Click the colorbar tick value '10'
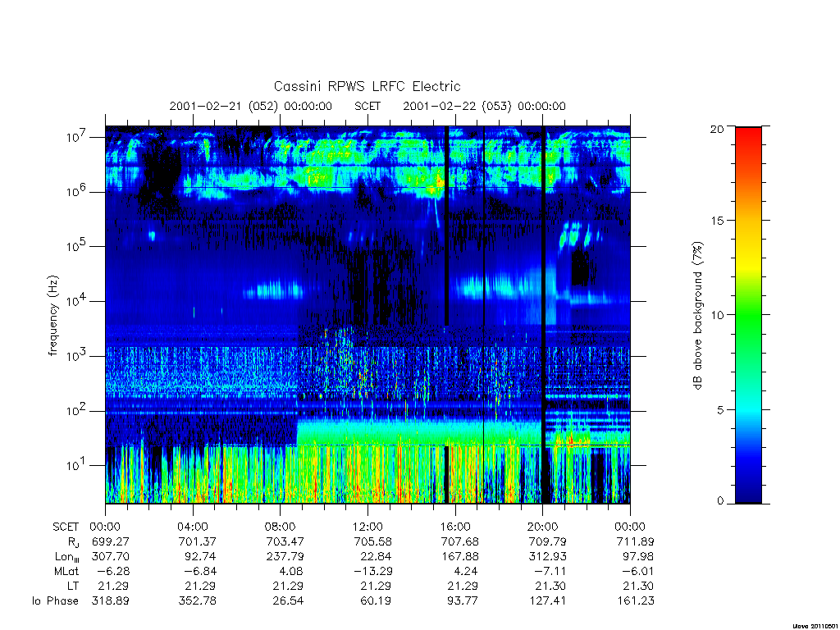This screenshot has width=840, height=630. [717, 315]
